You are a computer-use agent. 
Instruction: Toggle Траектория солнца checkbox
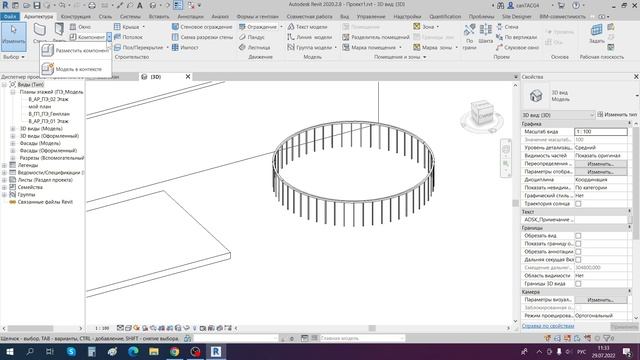pos(578,204)
